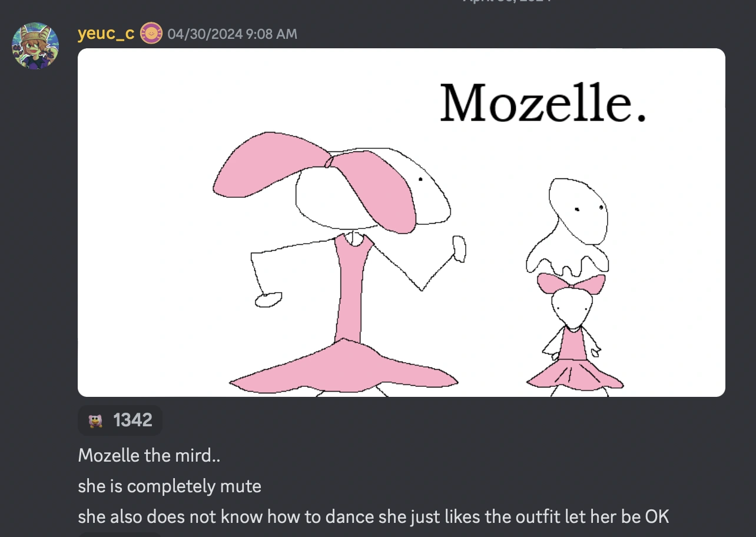Click the large character's eye dot
Screen dimensions: 756x537
click(420, 178)
